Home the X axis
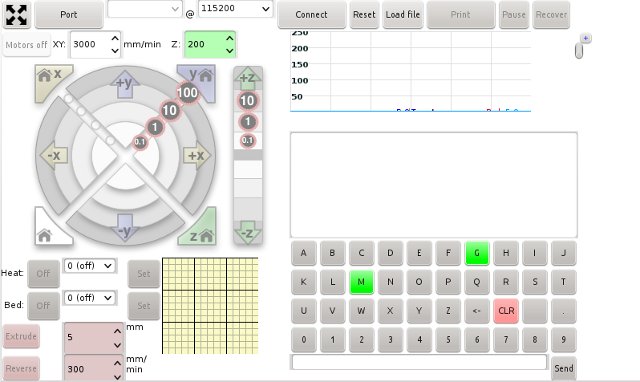The height and width of the screenshot is (382, 640). pyautogui.click(x=50, y=79)
